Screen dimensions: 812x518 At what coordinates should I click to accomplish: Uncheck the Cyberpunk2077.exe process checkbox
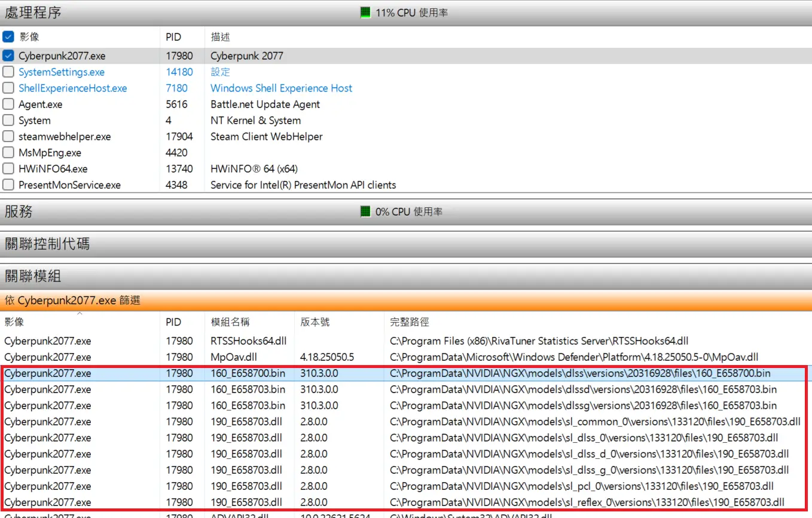pos(8,56)
